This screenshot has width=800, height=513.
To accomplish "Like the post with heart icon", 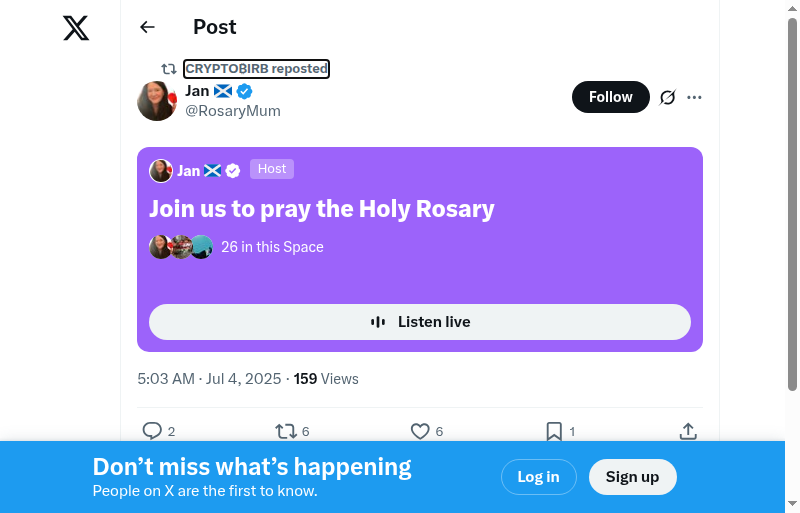I will (420, 431).
